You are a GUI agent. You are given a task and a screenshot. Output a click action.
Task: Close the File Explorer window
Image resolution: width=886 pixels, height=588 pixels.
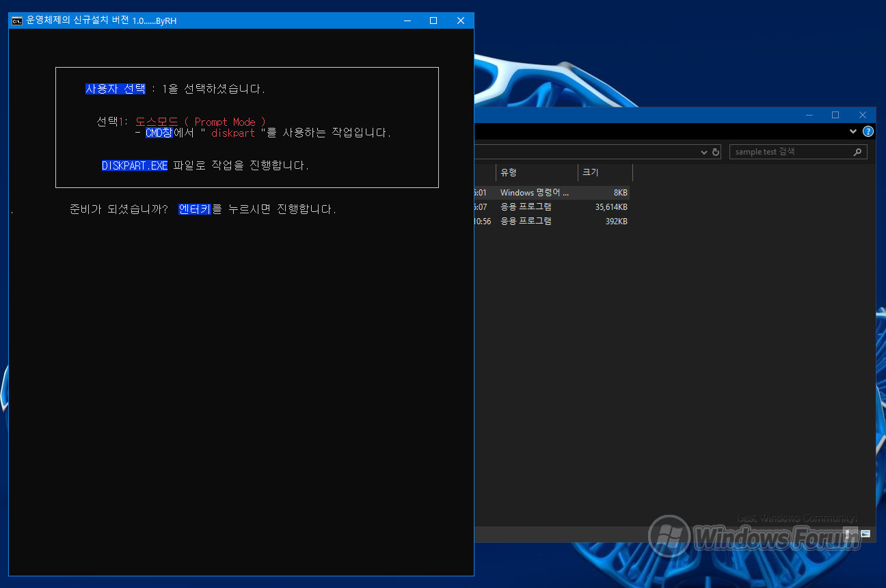tap(863, 115)
